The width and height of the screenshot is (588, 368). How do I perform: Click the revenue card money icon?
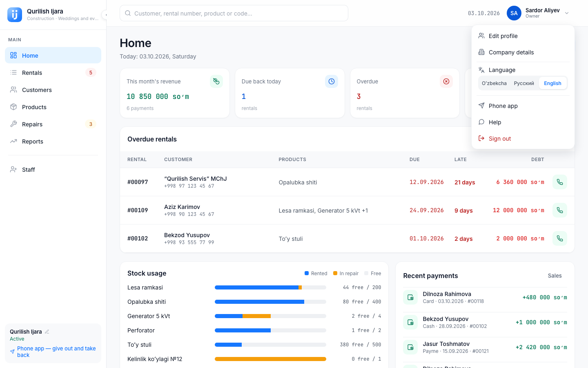216,81
